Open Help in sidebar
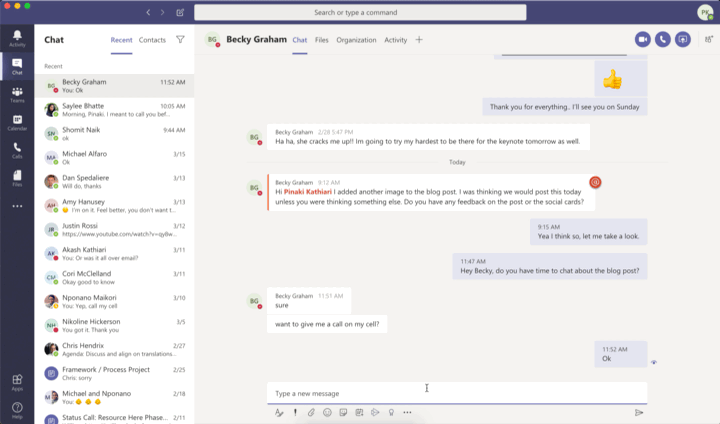This screenshot has width=720, height=424. coord(17,410)
